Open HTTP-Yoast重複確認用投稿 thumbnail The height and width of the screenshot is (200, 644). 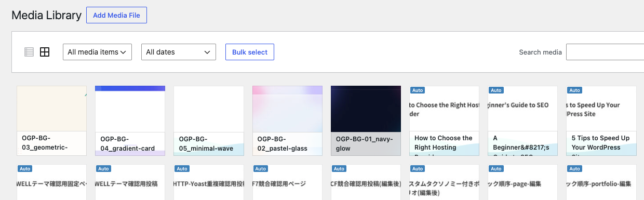[x=209, y=182]
